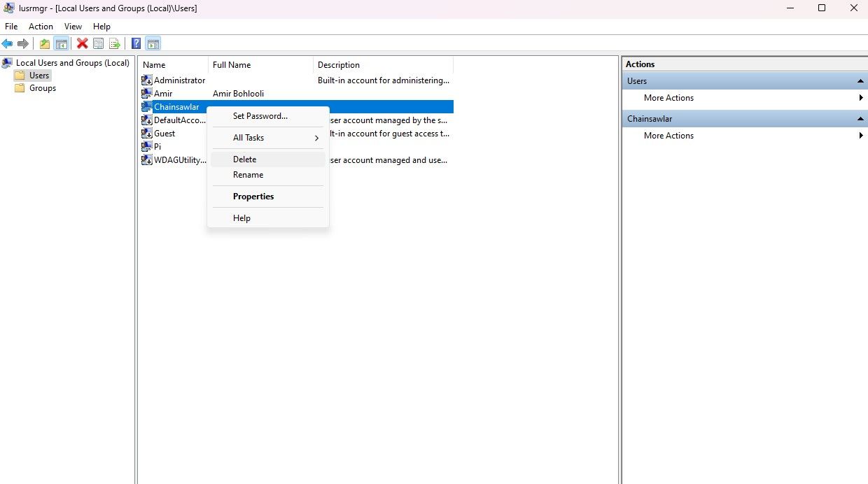
Task: Click the Back navigation arrow
Action: (7, 43)
